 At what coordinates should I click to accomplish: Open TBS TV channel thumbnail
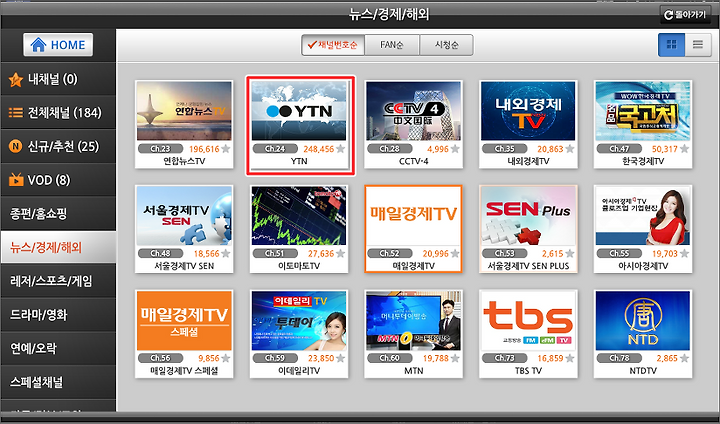click(528, 320)
